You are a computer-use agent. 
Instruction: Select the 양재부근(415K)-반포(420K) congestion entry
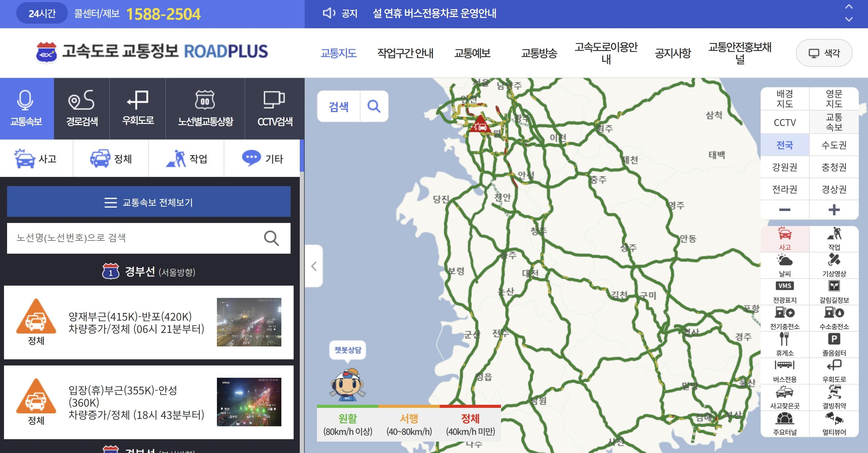click(x=149, y=322)
